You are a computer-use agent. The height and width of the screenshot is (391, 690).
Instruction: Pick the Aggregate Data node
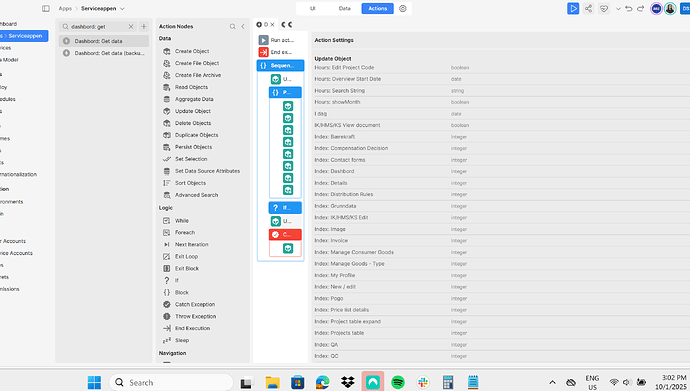(x=194, y=99)
